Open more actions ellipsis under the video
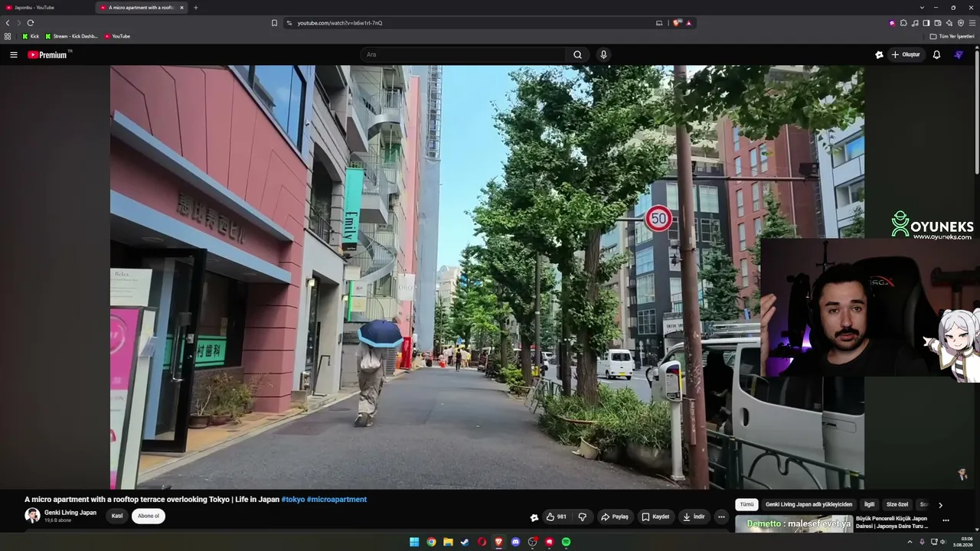Viewport: 980px width, 551px height. pyautogui.click(x=721, y=517)
